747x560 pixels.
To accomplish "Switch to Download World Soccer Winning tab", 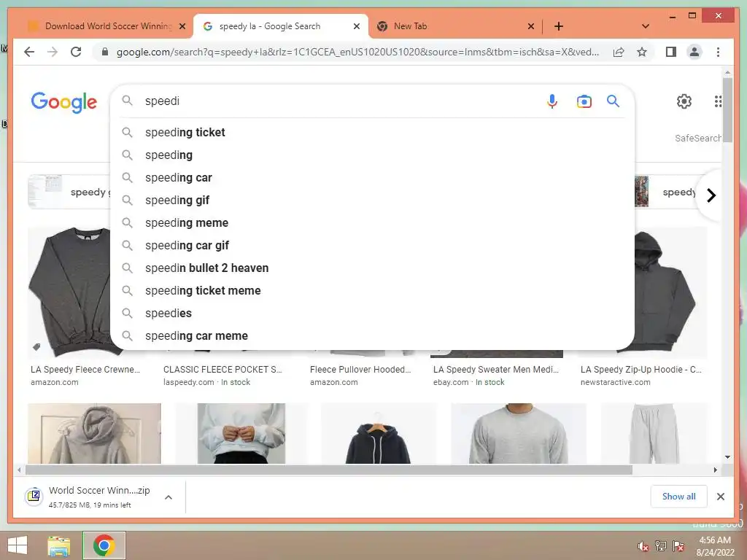I will tap(108, 26).
